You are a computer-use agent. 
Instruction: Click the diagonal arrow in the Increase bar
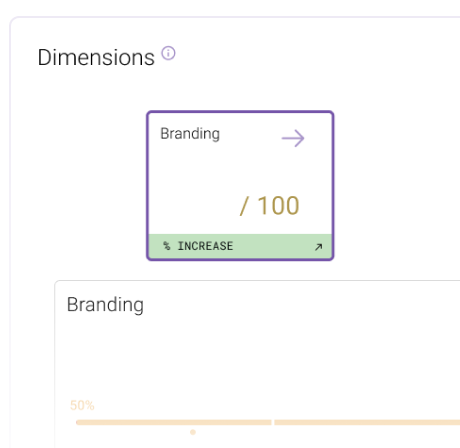pos(318,247)
